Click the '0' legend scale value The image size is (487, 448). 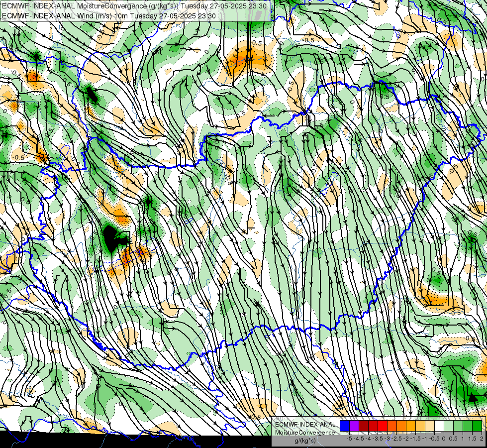[444, 439]
